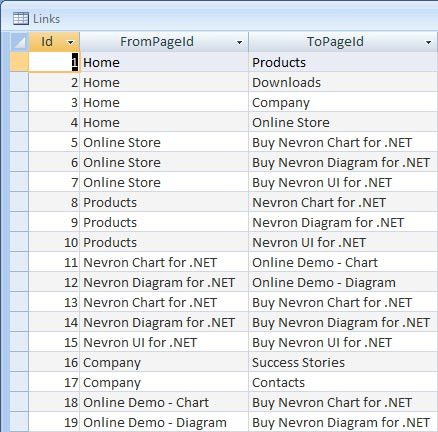The height and width of the screenshot is (432, 438).
Task: Open the Id column dropdown arrow
Action: coord(70,42)
